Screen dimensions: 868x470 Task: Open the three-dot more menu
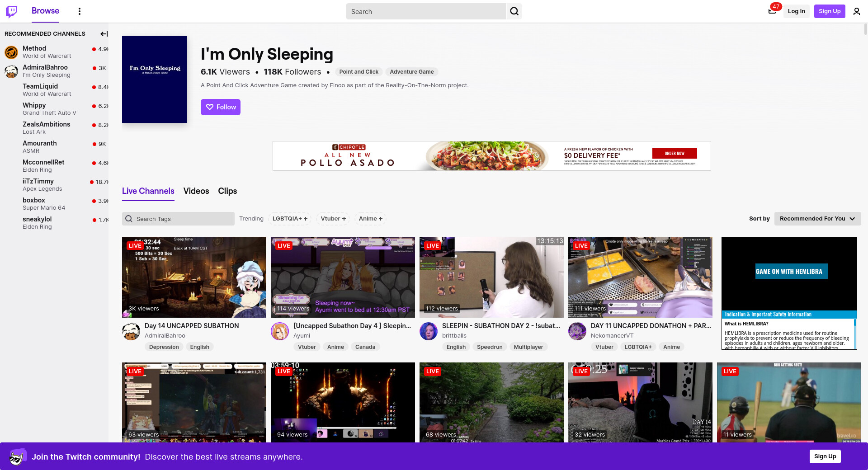coord(80,11)
